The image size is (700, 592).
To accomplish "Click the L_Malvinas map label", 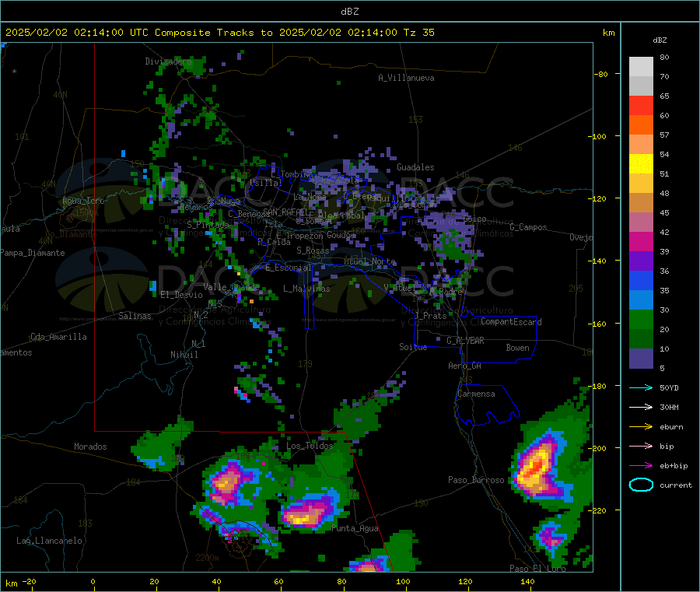I will coord(306,289).
